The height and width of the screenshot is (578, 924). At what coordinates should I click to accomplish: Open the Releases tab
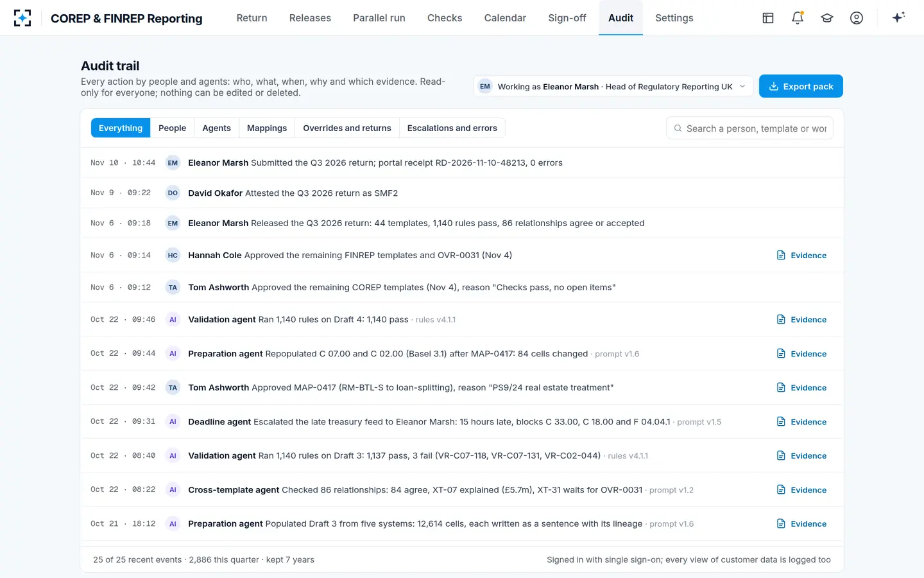pos(310,18)
